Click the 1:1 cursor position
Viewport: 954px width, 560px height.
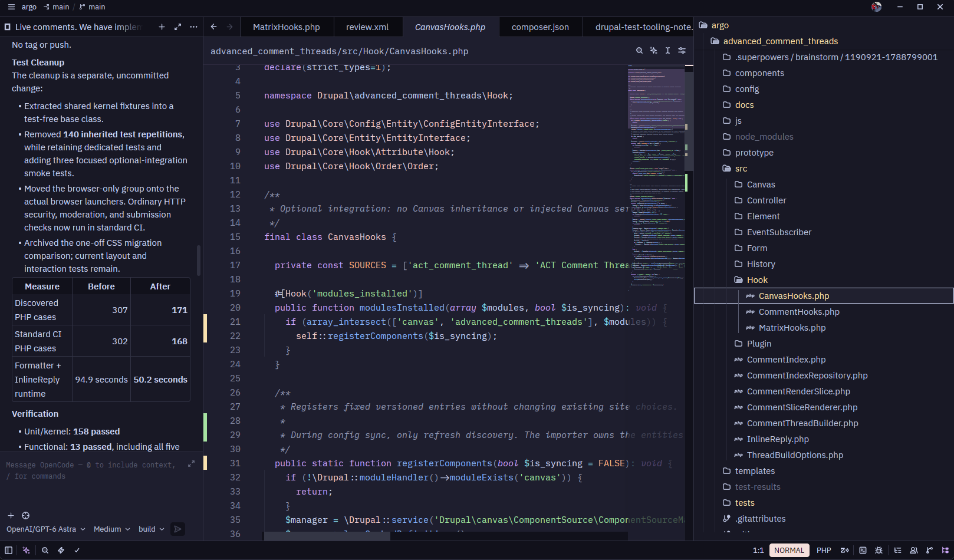(x=758, y=551)
